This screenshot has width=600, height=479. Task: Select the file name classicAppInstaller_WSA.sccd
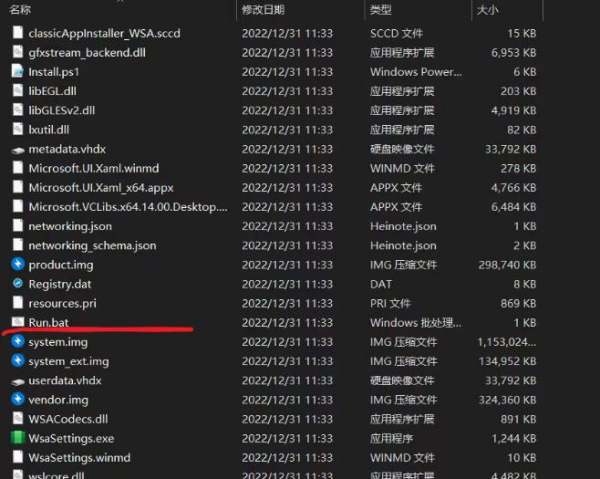pos(104,33)
